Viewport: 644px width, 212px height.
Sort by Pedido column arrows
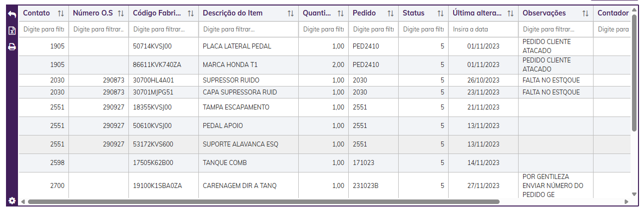pyautogui.click(x=391, y=13)
